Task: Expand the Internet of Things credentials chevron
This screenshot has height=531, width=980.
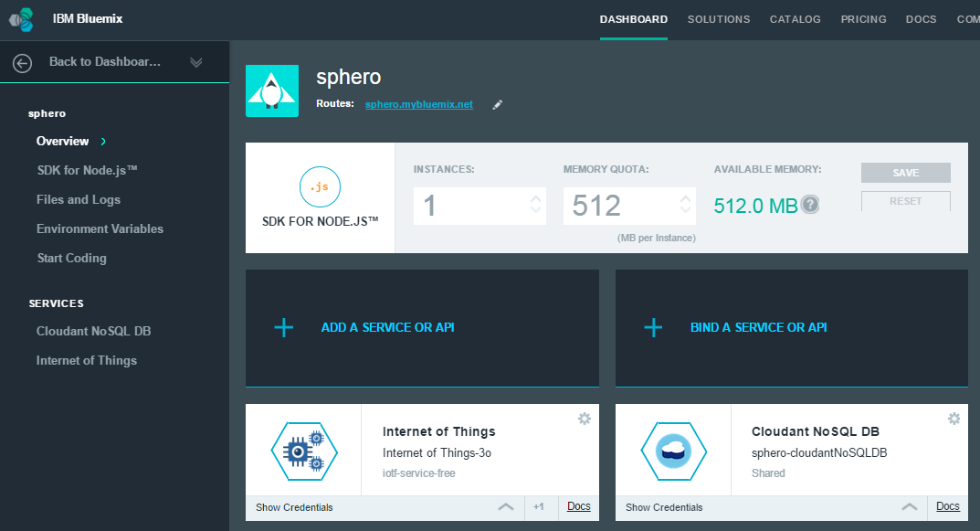Action: (x=506, y=506)
